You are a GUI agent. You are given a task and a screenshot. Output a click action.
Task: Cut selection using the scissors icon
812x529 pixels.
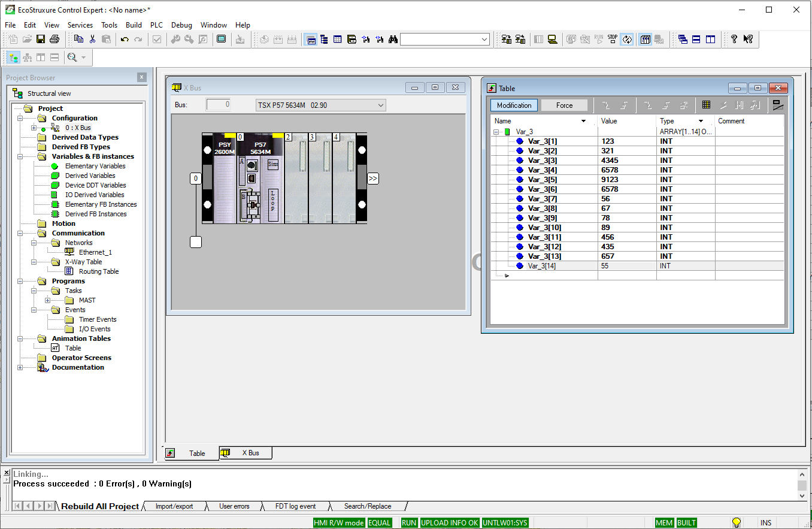pyautogui.click(x=92, y=39)
